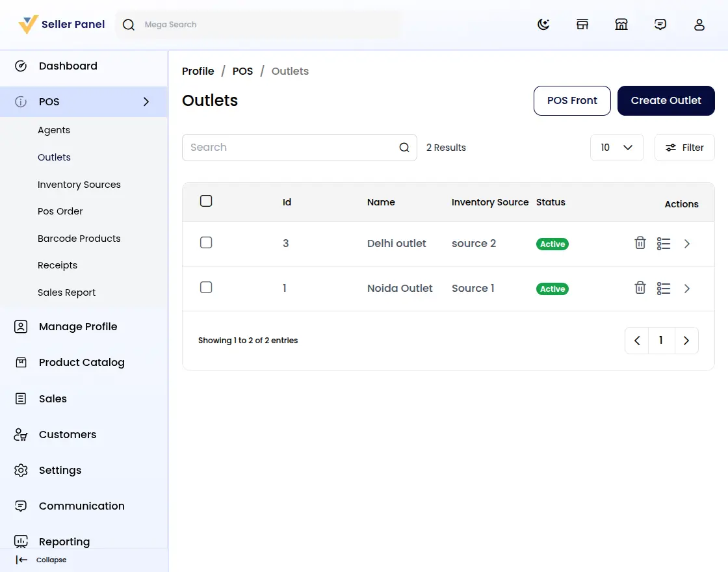Click the page number 1
Image resolution: width=728 pixels, height=572 pixels.
[x=661, y=341]
